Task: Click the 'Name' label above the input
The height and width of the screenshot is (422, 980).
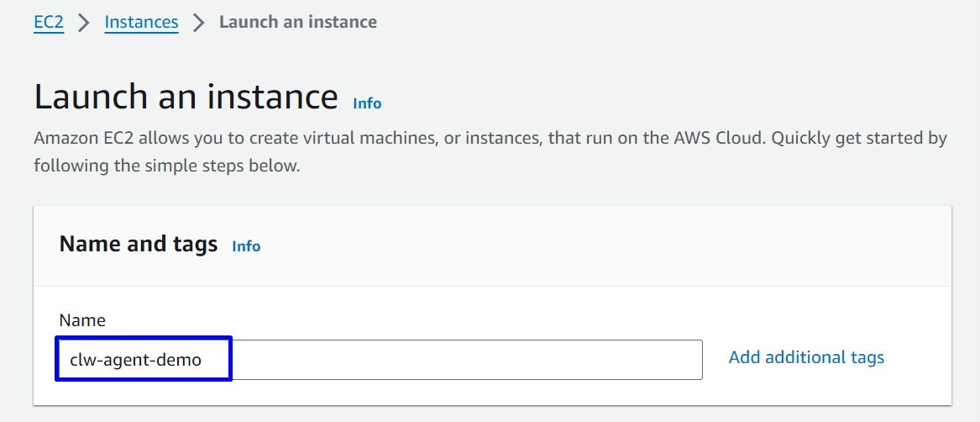Action: 82,320
